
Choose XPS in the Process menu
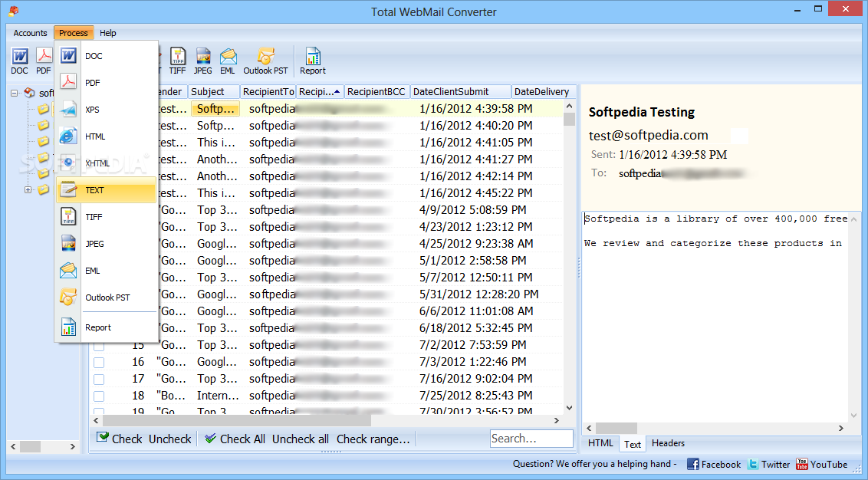[x=107, y=110]
